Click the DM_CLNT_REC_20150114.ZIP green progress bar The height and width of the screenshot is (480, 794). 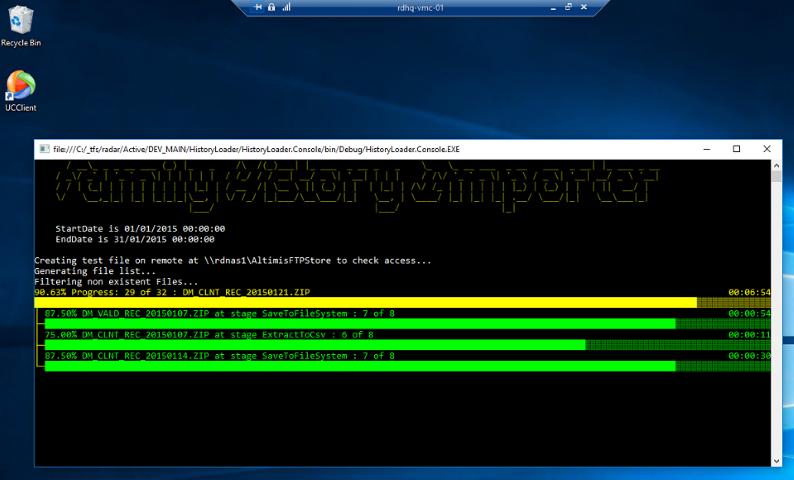pyautogui.click(x=360, y=366)
